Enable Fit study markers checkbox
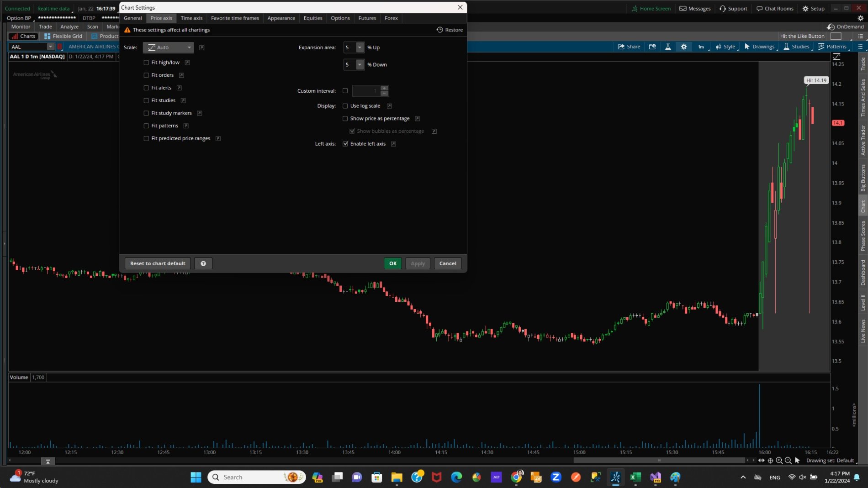 coord(146,113)
